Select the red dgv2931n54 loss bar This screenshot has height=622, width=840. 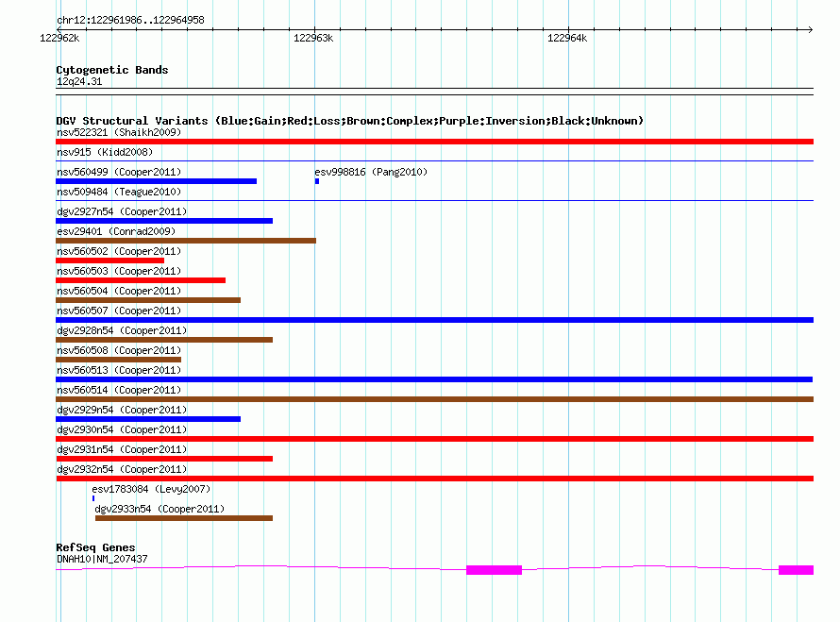[x=164, y=459]
